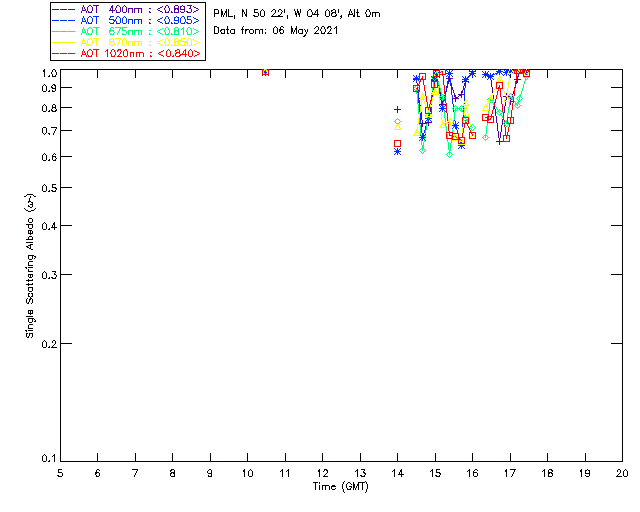
Task: Click the 0.5 y-axis tick label
Action: [x=49, y=188]
